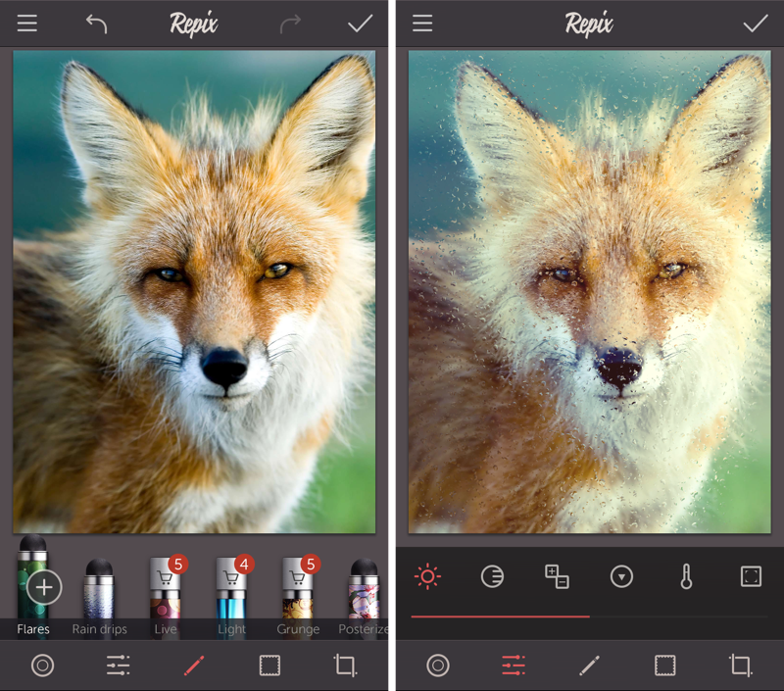Screen dimensions: 784x691
Task: Choose the contrast adjustment icon
Action: coord(492,576)
